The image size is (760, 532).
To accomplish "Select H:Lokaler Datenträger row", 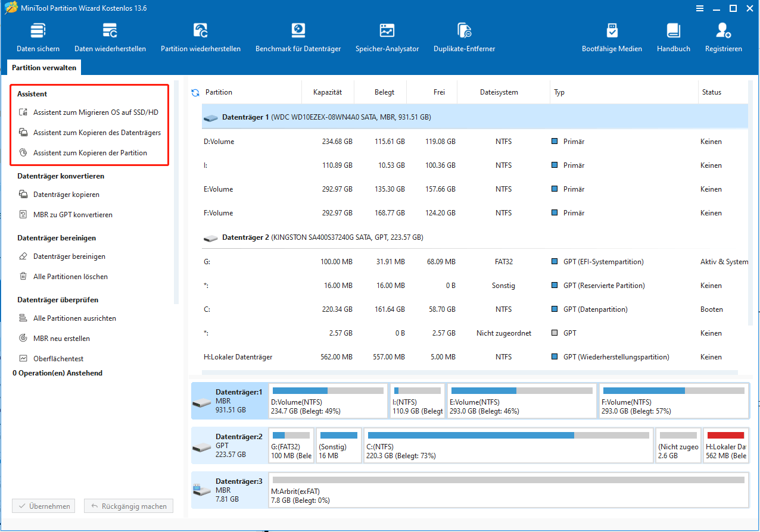I will point(475,357).
